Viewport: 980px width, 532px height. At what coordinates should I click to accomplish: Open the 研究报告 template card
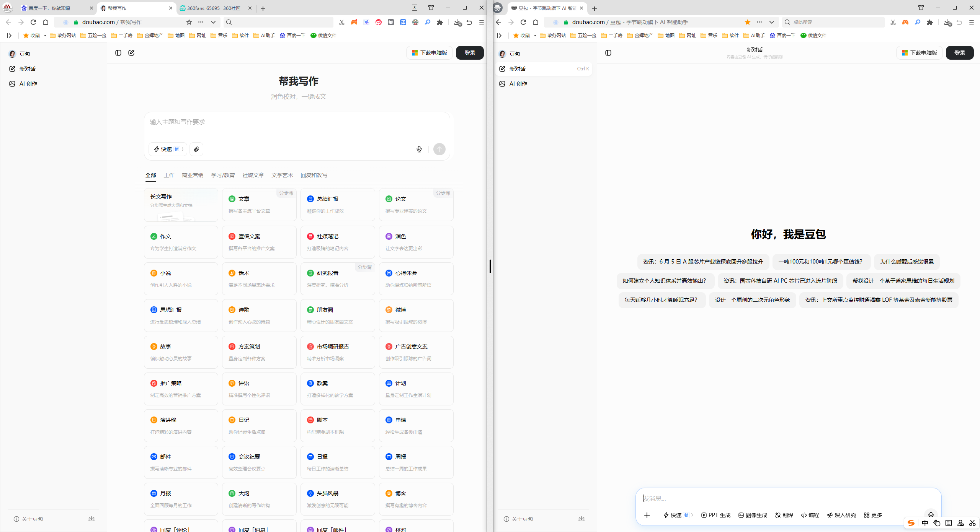(338, 279)
